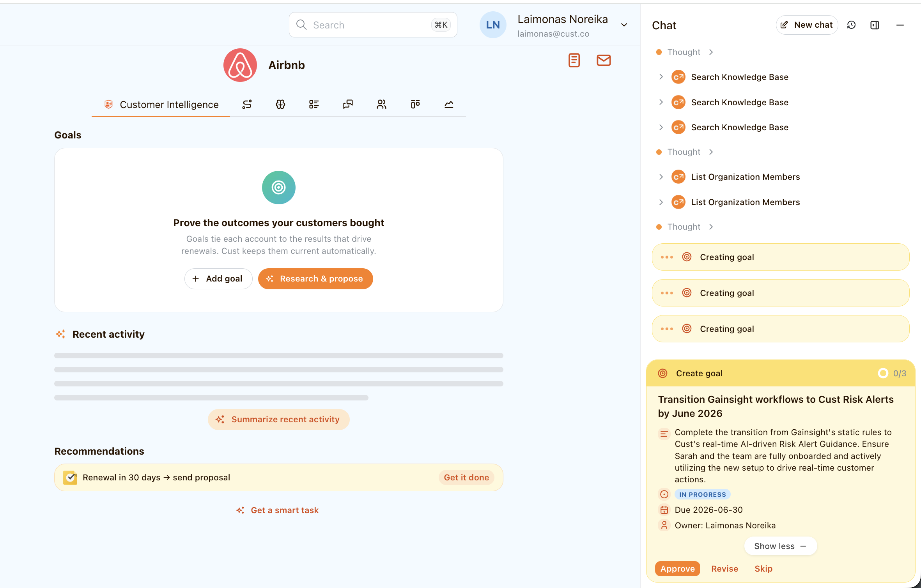921x588 pixels.
Task: Open the first Creating goal card
Action: pyautogui.click(x=781, y=257)
